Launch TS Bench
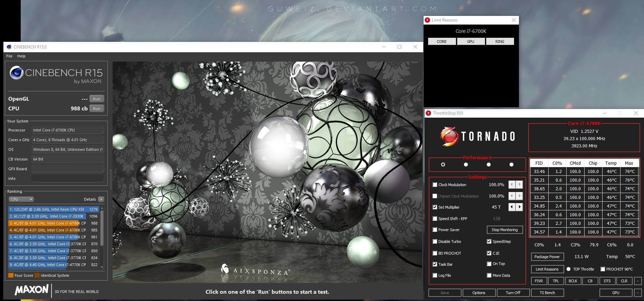 (547, 293)
